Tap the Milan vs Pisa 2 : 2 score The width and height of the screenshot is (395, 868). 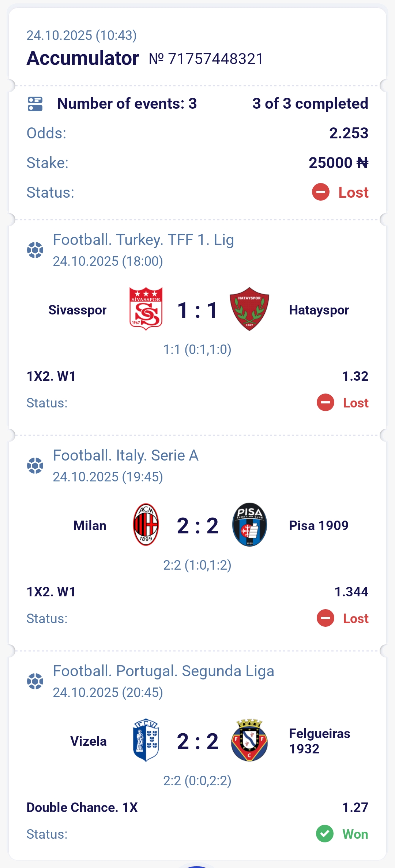(x=197, y=526)
